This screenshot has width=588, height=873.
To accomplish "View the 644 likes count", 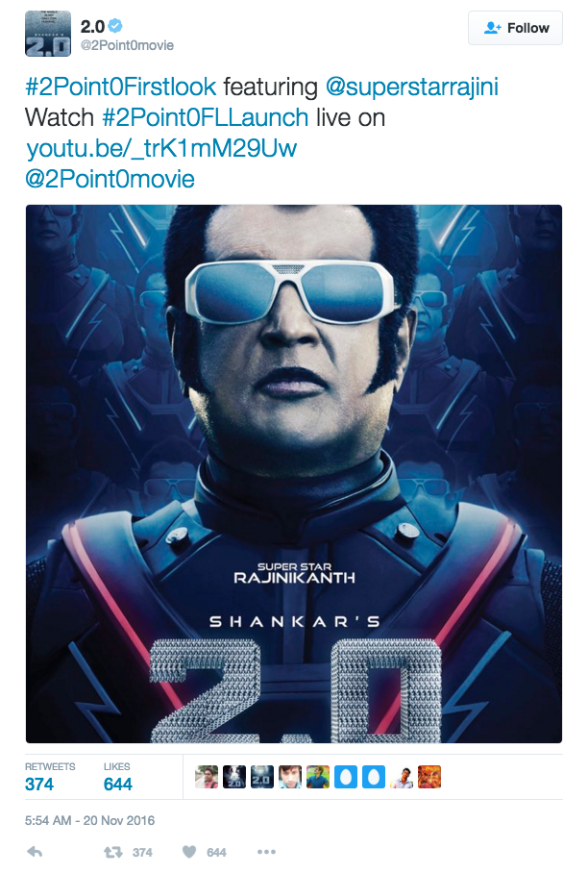I will pos(118,785).
